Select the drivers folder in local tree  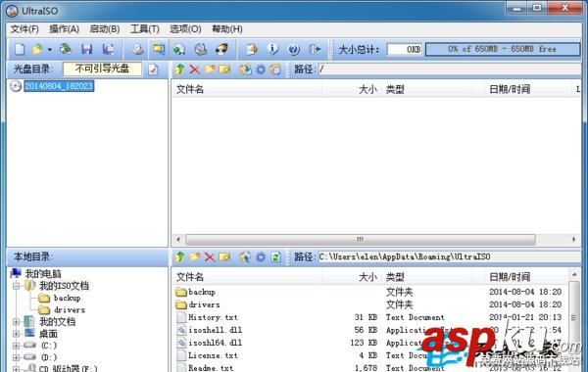click(x=70, y=310)
